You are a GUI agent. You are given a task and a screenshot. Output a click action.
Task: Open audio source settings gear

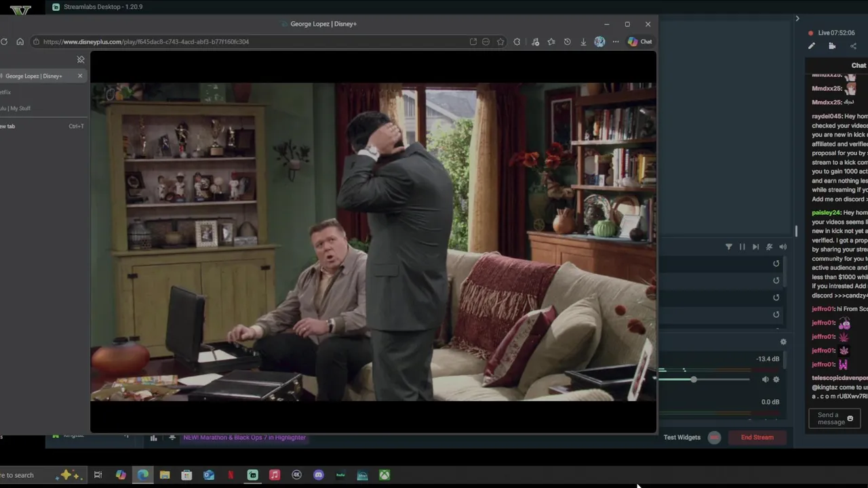click(776, 380)
